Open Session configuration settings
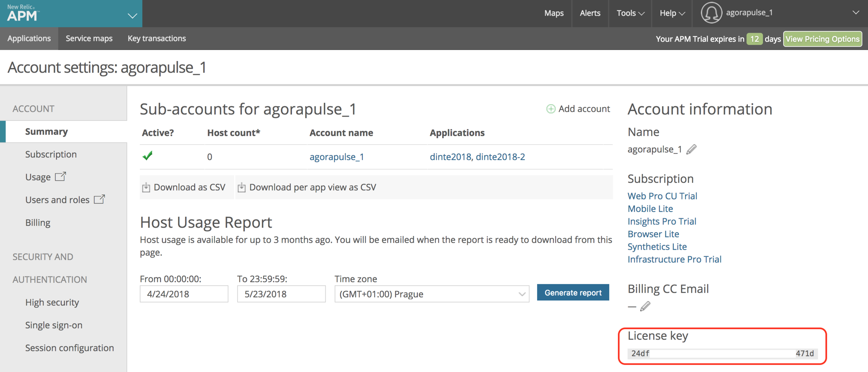This screenshot has width=868, height=372. [69, 348]
